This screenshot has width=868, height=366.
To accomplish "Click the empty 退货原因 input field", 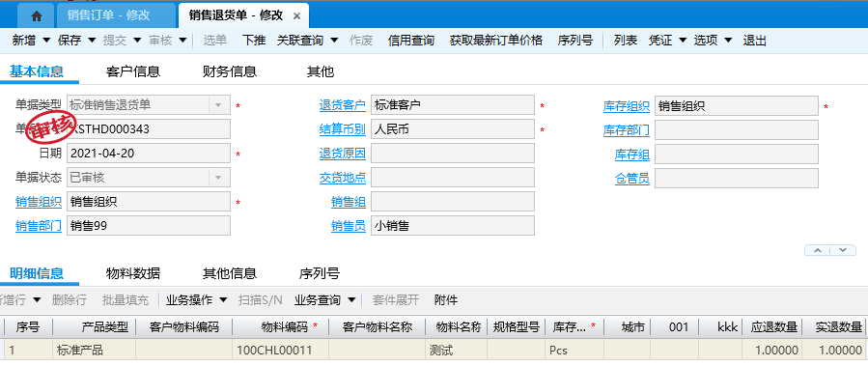I will (453, 154).
